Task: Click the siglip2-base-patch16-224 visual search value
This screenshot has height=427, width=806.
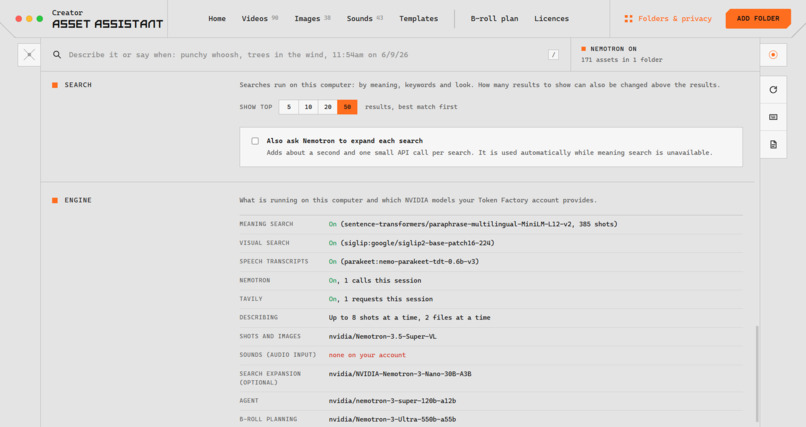Action: click(417, 243)
